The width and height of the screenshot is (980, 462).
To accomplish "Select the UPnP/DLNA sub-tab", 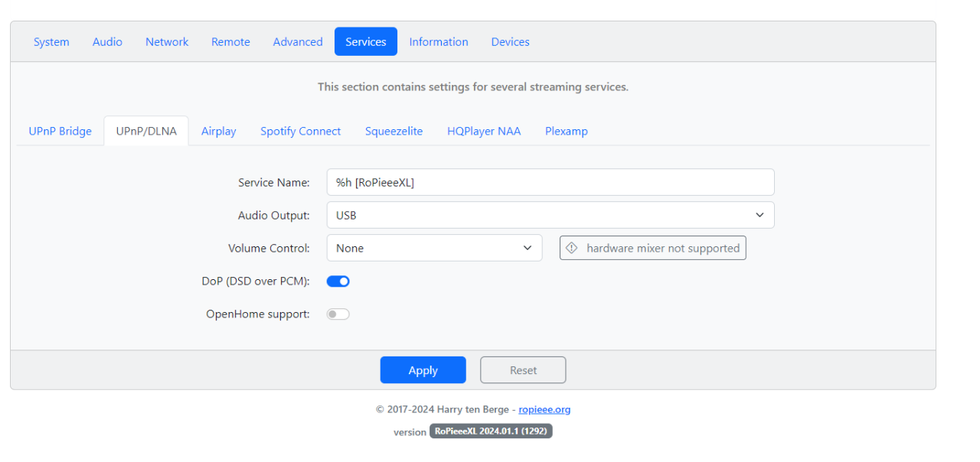I will pyautogui.click(x=146, y=131).
